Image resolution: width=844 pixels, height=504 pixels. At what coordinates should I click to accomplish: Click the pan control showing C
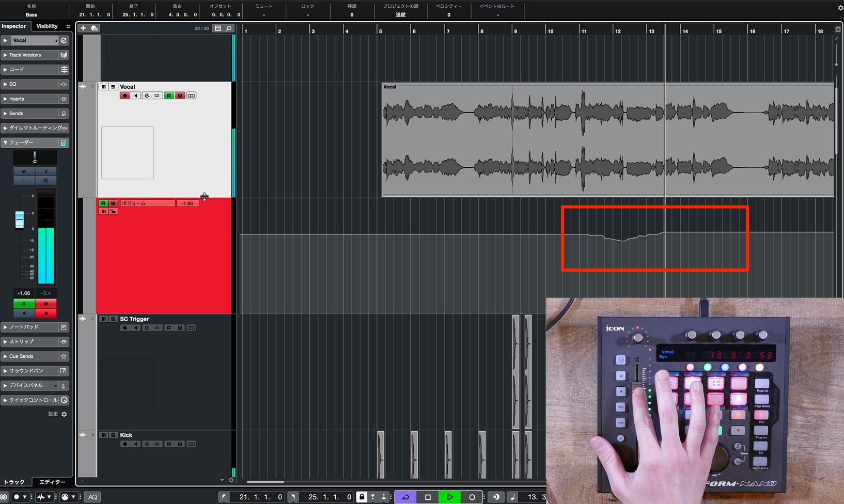pyautogui.click(x=35, y=158)
